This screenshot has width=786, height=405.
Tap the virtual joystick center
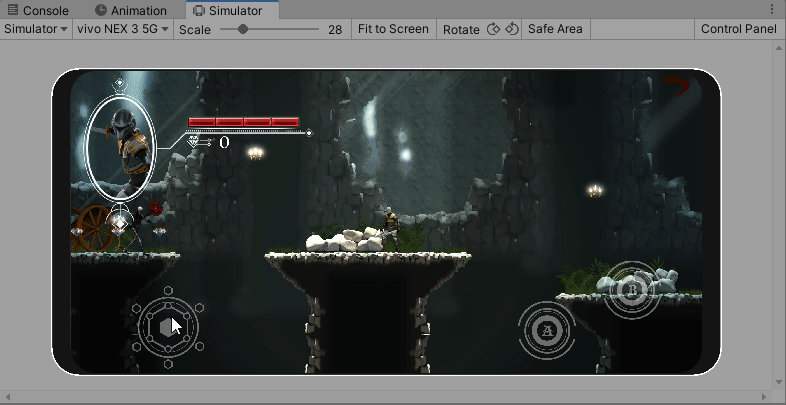168,327
